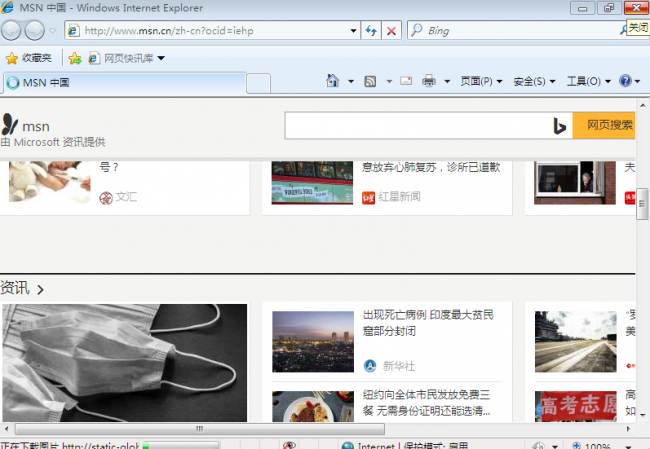Open the 页面(P) menu
This screenshot has height=449, width=650.
[481, 81]
